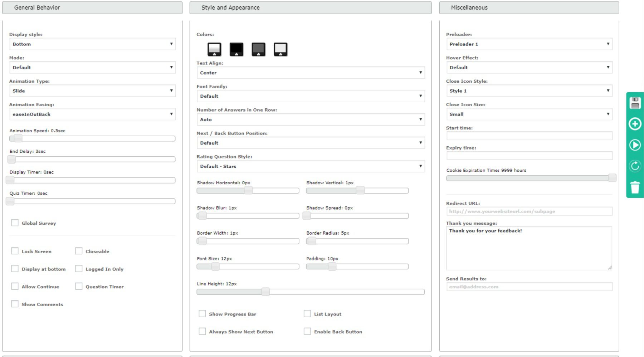Open the Preloader dropdown
Image resolution: width=644 pixels, height=357 pixels.
point(529,44)
